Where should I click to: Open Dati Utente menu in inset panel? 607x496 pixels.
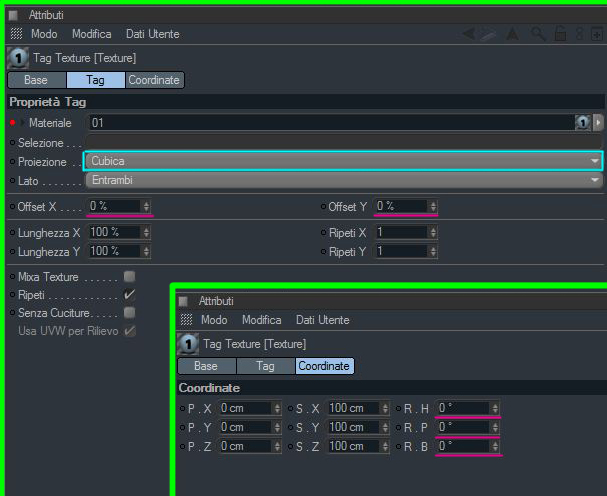pyautogui.click(x=322, y=320)
